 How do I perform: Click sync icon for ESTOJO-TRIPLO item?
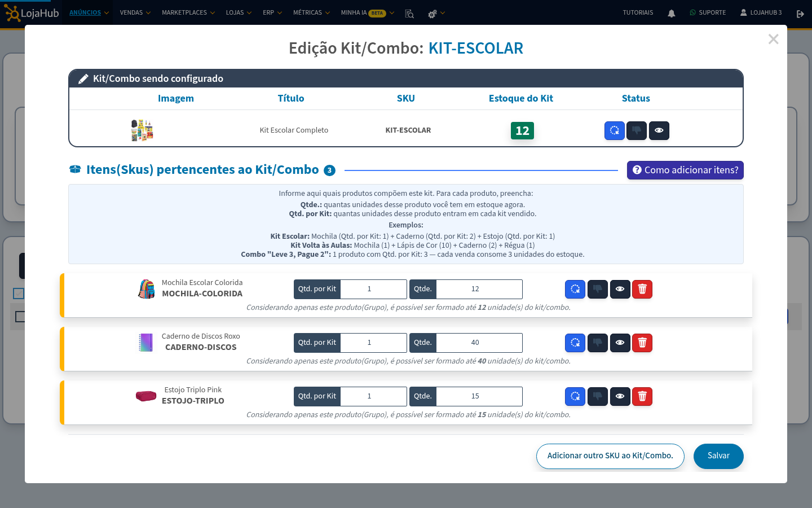click(575, 396)
